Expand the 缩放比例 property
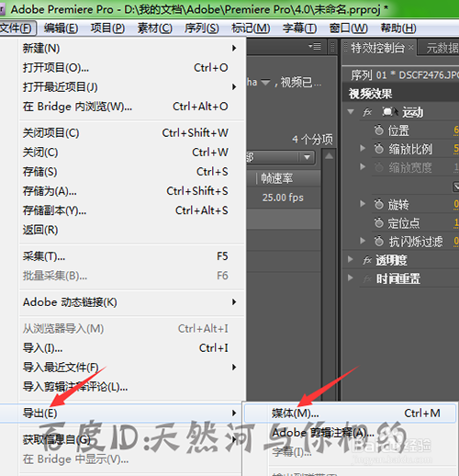The image size is (459, 476). click(363, 149)
